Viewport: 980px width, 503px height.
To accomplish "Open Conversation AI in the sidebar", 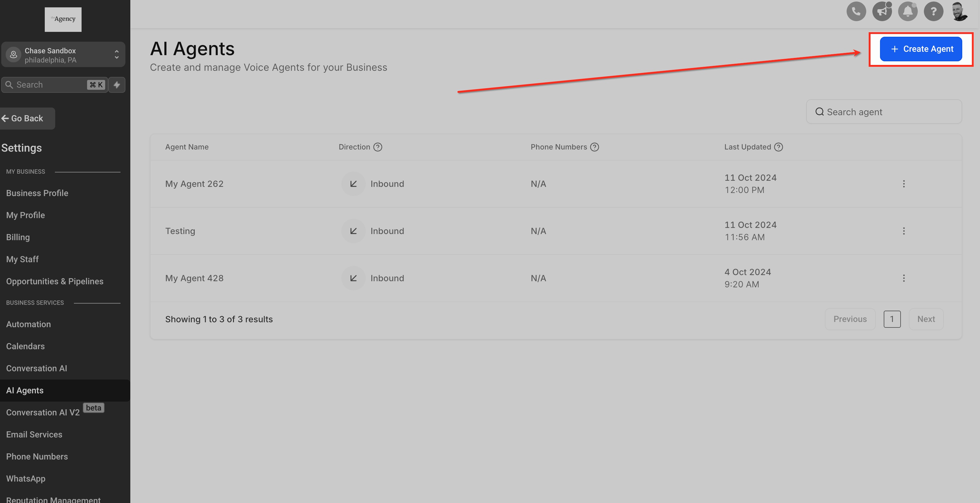I will (36, 369).
